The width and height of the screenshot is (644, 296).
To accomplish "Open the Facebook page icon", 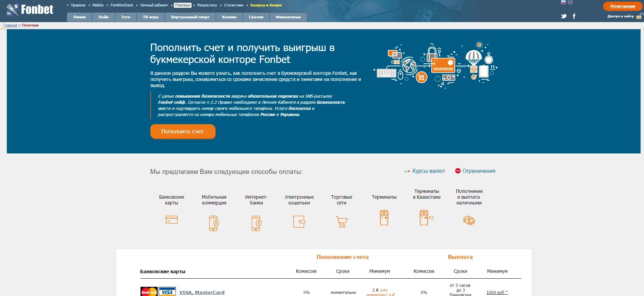I will [x=574, y=16].
